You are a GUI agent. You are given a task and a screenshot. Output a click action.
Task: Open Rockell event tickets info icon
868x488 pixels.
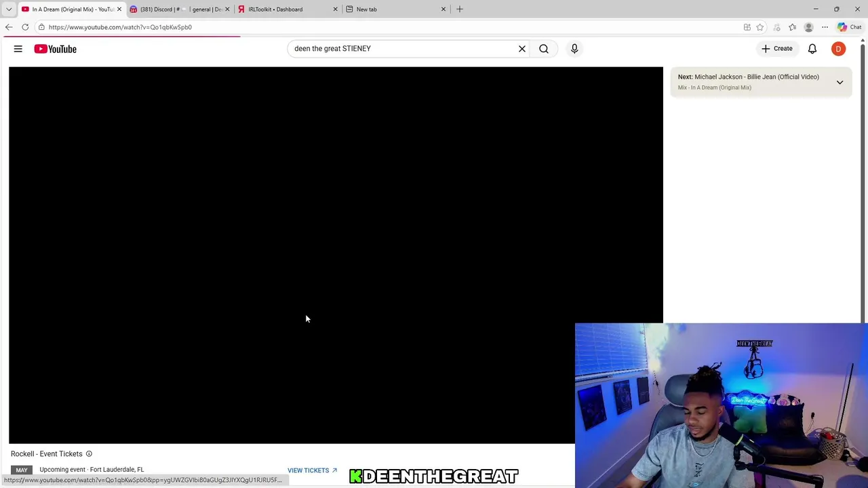point(89,454)
